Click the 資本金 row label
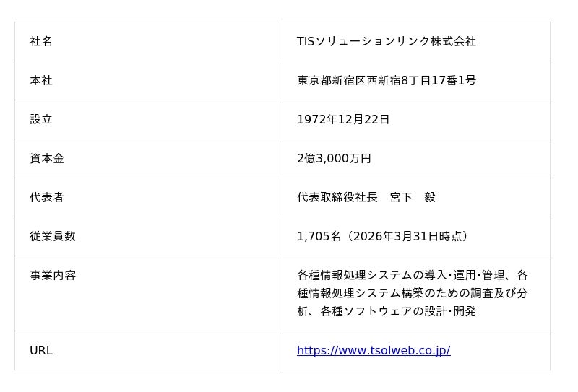This screenshot has height=392, width=578. coord(47,158)
